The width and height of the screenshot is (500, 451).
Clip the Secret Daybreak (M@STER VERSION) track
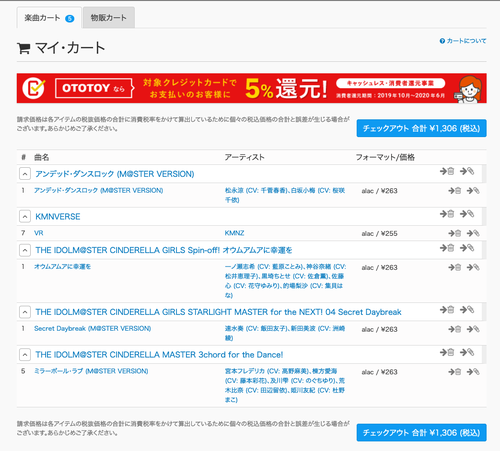tap(473, 329)
